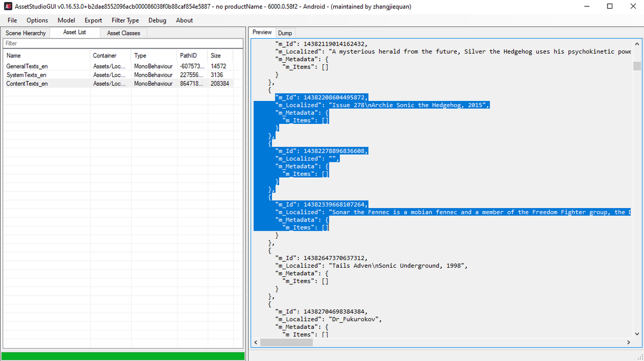Click Container cell of GeneralTexts_en

pos(109,66)
